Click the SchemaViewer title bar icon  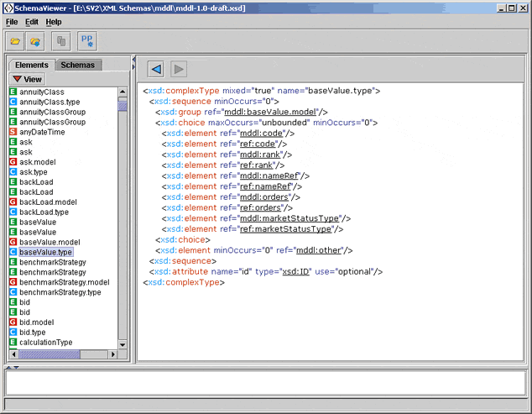(x=8, y=8)
